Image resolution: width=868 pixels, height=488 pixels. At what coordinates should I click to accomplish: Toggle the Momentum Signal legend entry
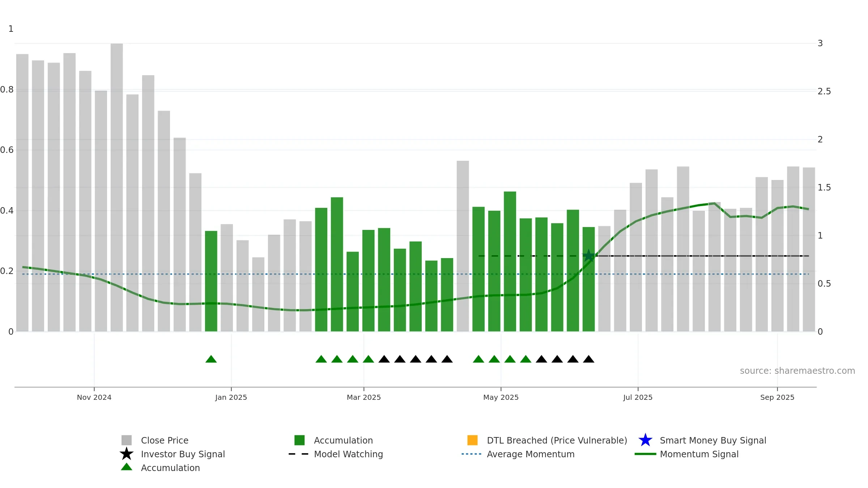pos(687,454)
